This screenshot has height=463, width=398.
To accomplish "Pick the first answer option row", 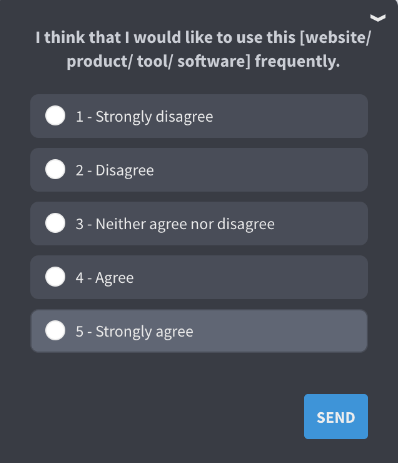I will click(199, 116).
